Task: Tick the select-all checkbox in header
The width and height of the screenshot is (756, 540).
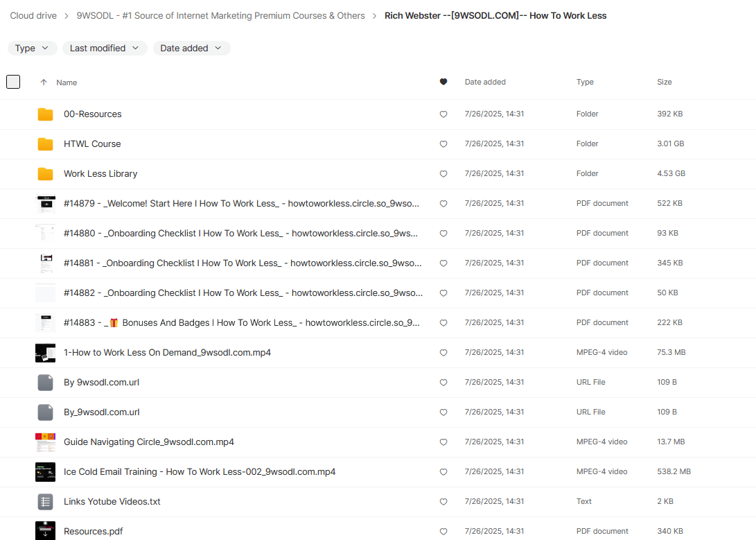Action: click(13, 82)
